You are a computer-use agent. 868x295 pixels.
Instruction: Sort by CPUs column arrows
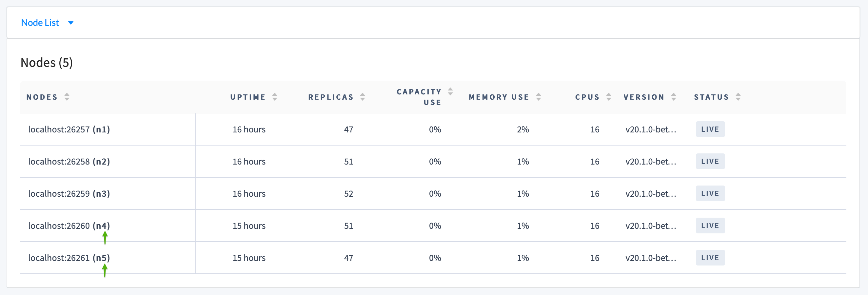(x=608, y=97)
